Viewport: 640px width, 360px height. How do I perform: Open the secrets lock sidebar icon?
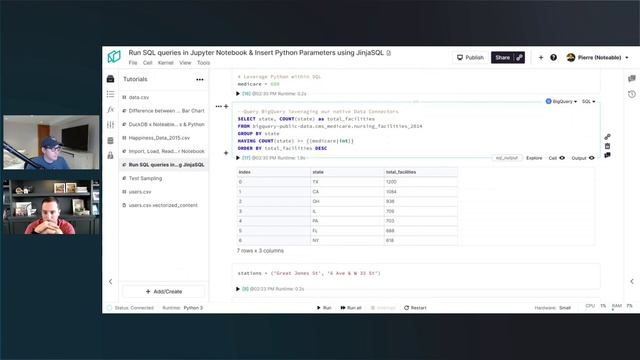point(110,155)
